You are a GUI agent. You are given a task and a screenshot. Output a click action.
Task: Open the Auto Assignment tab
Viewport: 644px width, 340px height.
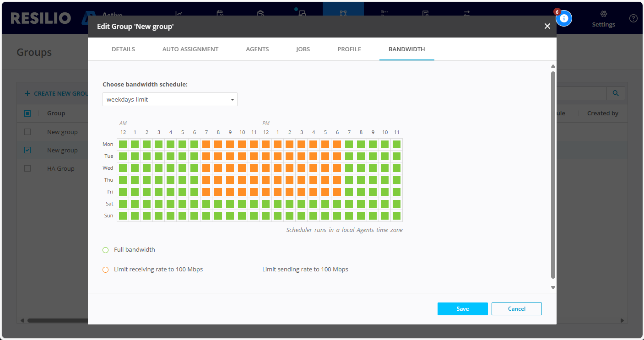click(x=190, y=49)
